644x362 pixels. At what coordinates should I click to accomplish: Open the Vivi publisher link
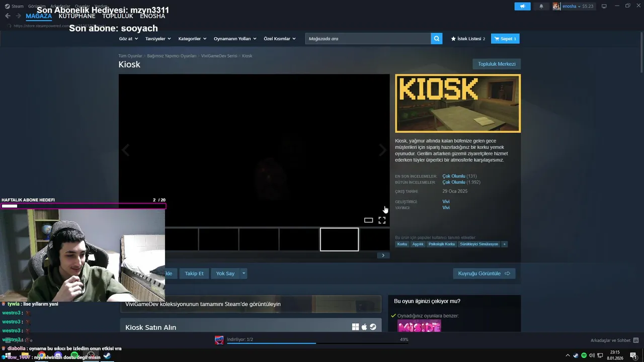pyautogui.click(x=446, y=208)
